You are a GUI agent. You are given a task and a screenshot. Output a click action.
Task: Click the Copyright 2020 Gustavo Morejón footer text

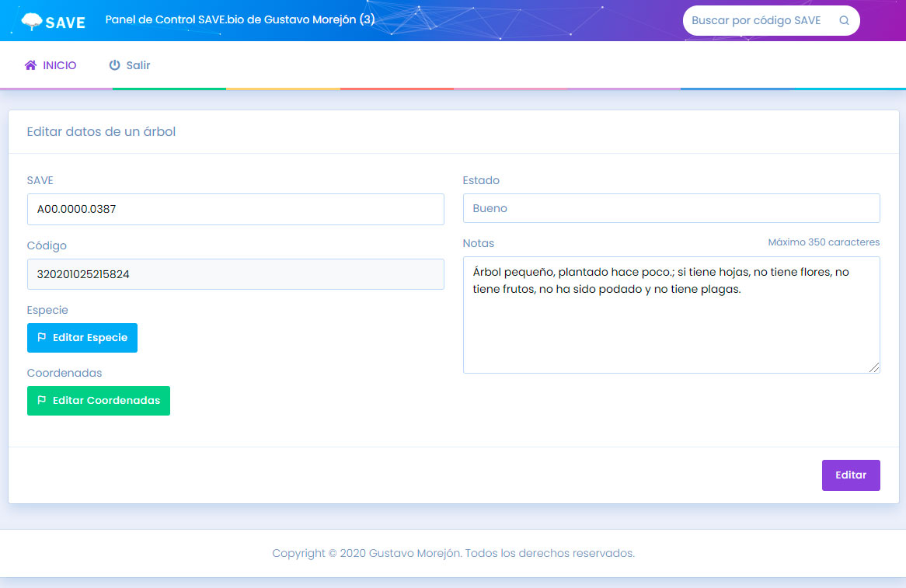pyautogui.click(x=453, y=553)
